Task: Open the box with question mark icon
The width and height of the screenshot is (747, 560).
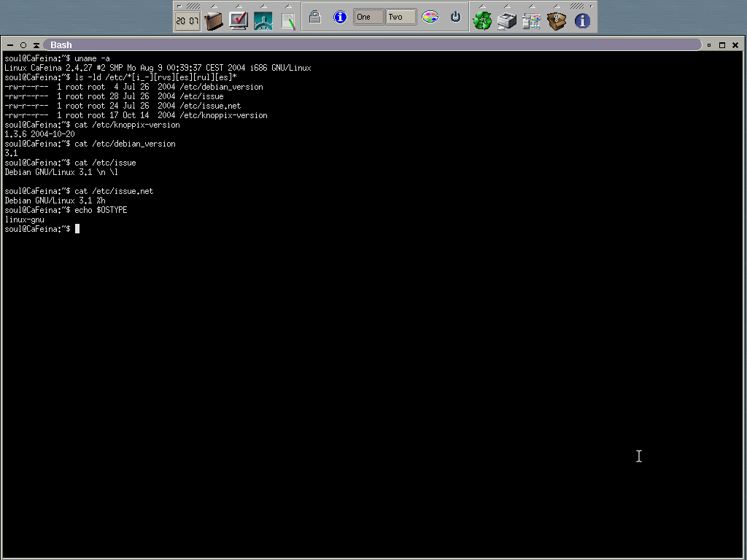Action: coord(557,20)
